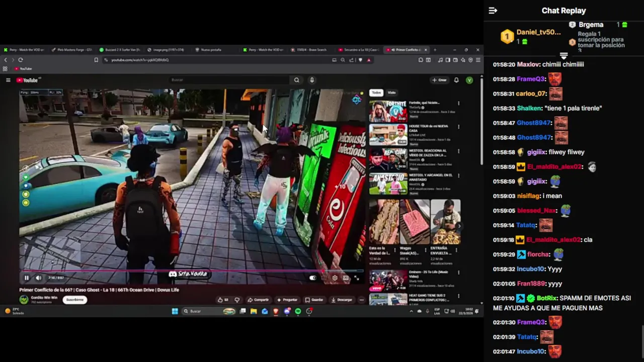Toggle the autoplay switch in the player
This screenshot has width=644, height=362.
[x=313, y=278]
